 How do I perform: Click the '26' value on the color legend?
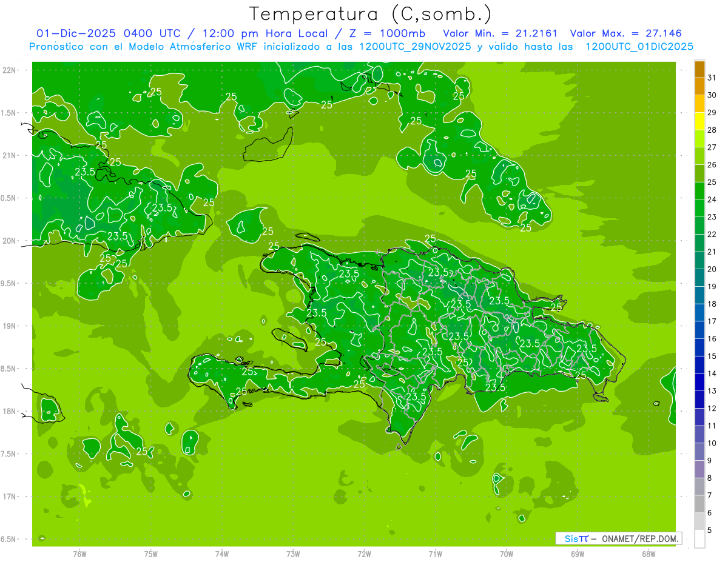click(x=712, y=164)
